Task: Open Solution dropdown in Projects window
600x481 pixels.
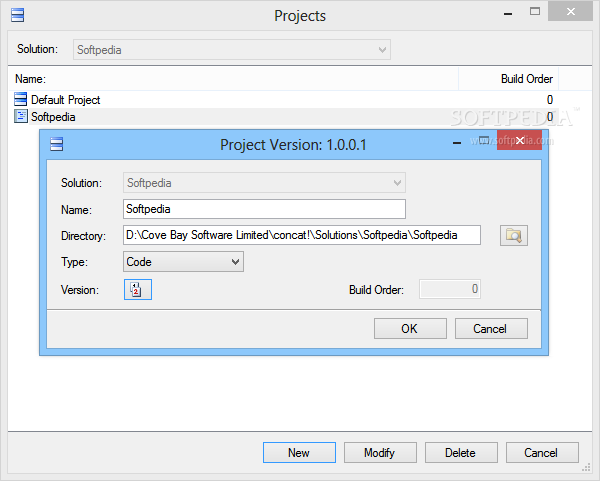Action: [232, 50]
